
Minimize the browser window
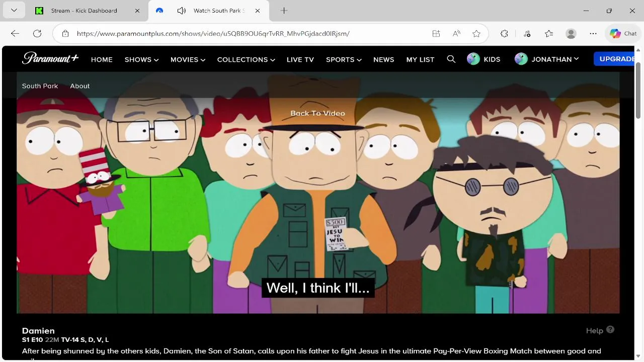[x=586, y=11]
